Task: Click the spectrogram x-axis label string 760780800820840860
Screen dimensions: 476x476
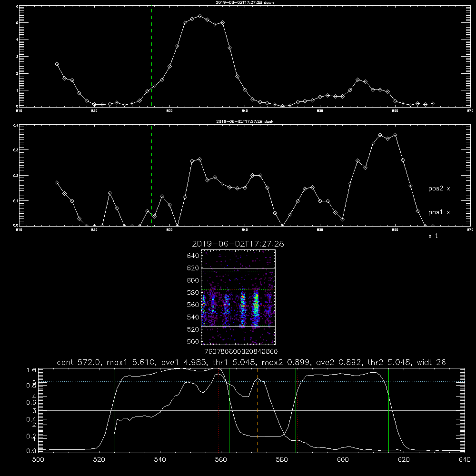Action: point(241,352)
